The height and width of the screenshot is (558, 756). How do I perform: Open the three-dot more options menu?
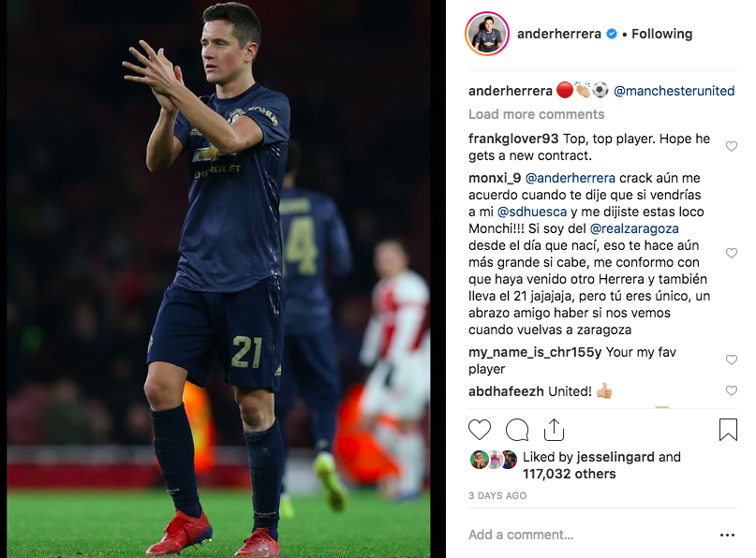point(727,535)
